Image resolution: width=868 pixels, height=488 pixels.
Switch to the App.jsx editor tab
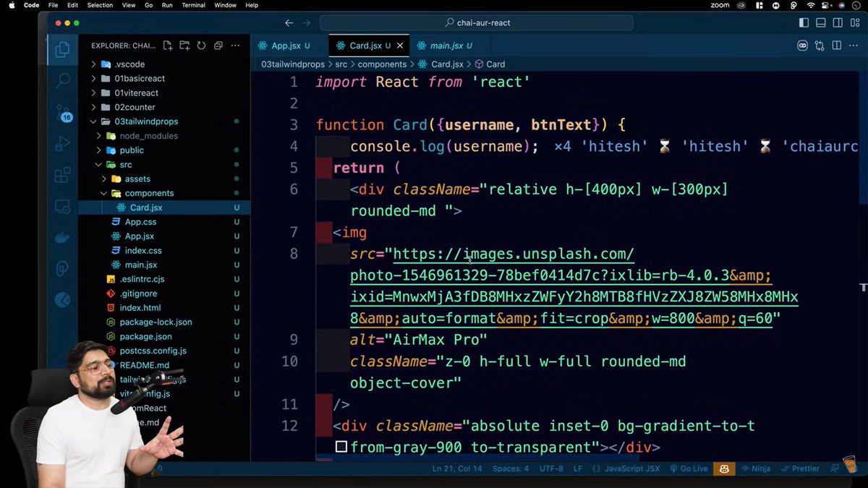(289, 46)
